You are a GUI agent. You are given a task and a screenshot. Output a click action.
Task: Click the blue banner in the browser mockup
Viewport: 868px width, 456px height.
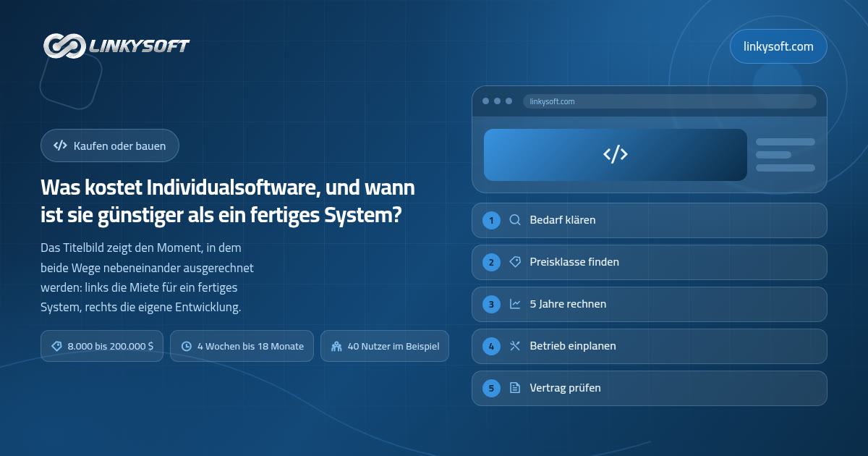click(x=616, y=155)
